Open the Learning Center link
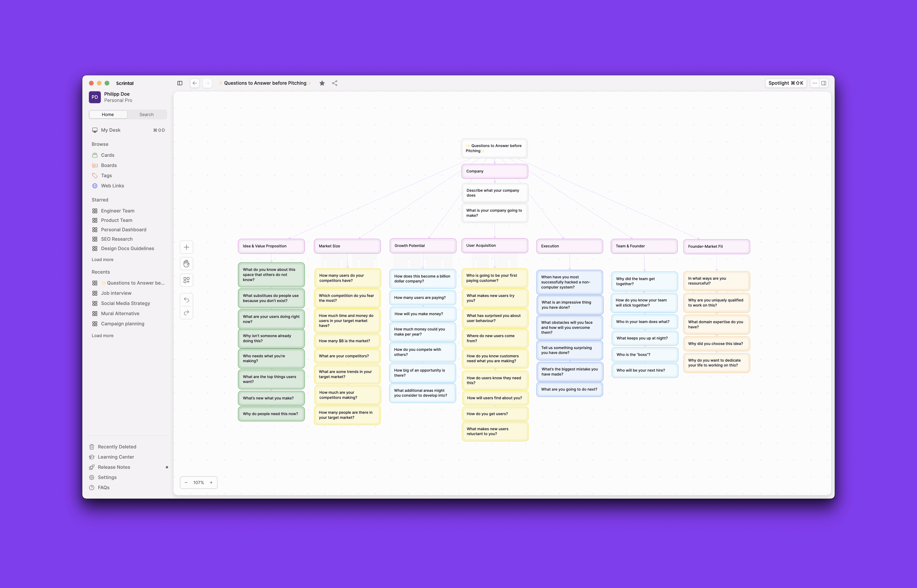This screenshot has height=588, width=917. pos(116,457)
